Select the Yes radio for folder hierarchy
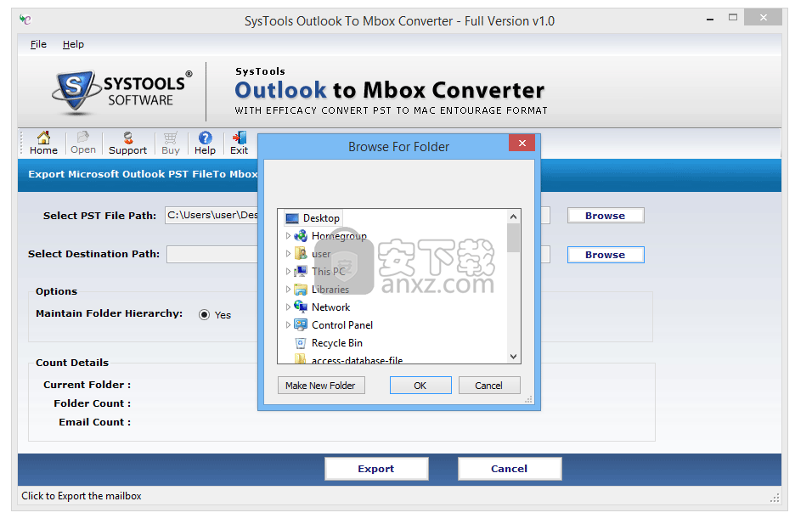This screenshot has height=524, width=812. (x=205, y=315)
